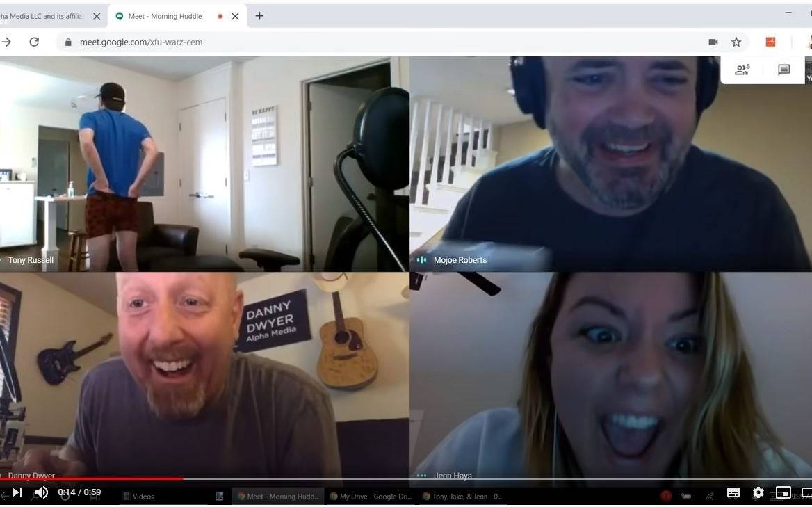Open the video player settings gear
This screenshot has width=812, height=507.
point(758,492)
